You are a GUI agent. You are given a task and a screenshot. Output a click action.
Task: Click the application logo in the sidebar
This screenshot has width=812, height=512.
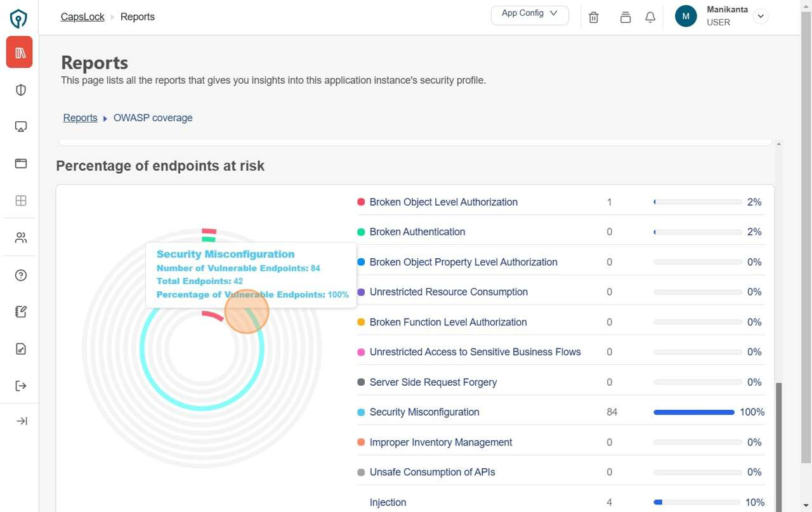coord(18,18)
